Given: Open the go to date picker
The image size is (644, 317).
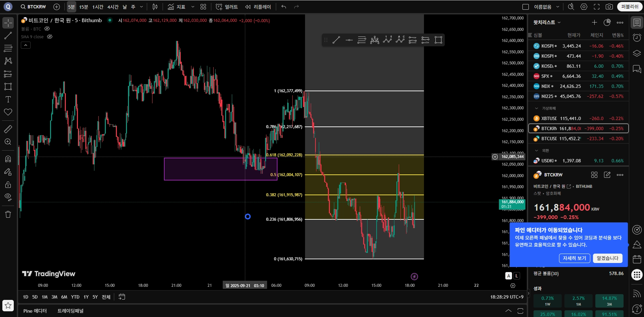Looking at the screenshot, I should tap(122, 297).
